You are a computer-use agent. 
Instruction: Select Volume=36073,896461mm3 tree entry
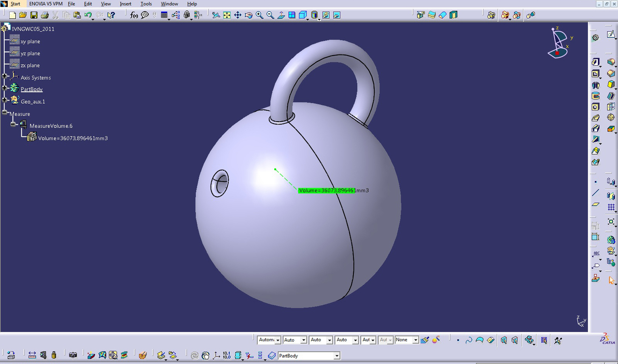click(x=73, y=139)
